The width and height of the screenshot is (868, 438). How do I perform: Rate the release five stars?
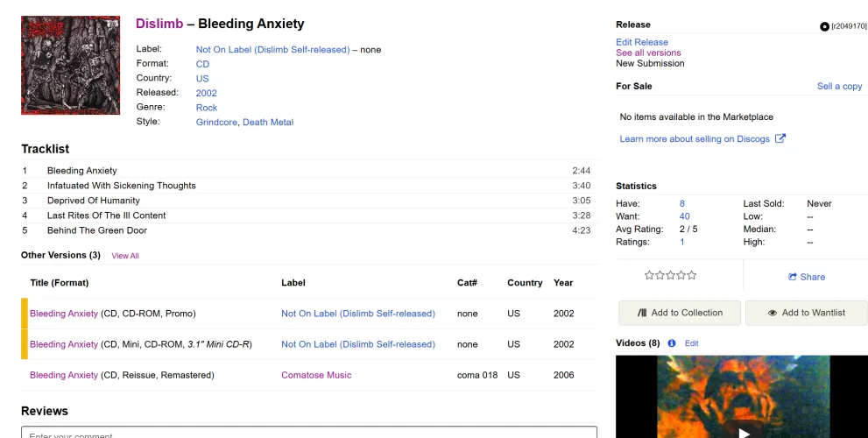tap(691, 275)
